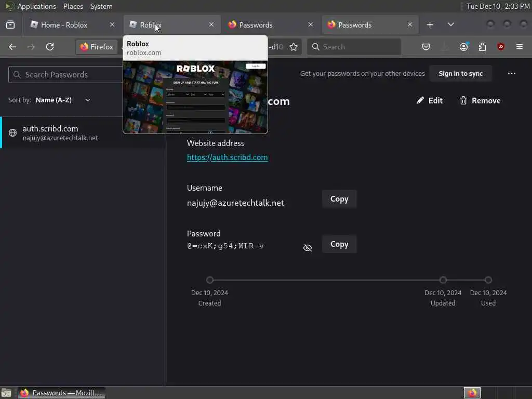This screenshot has height=399, width=532.
Task: Switch to the Roblox tab
Action: tap(171, 25)
